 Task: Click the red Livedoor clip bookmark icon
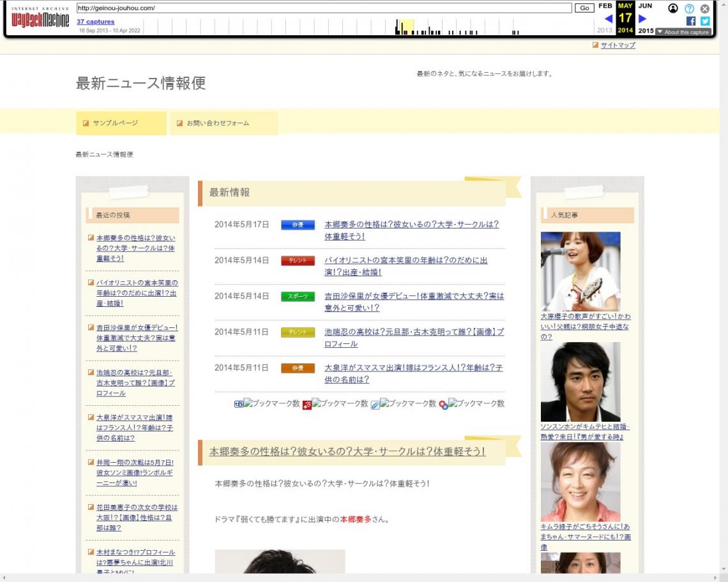307,404
